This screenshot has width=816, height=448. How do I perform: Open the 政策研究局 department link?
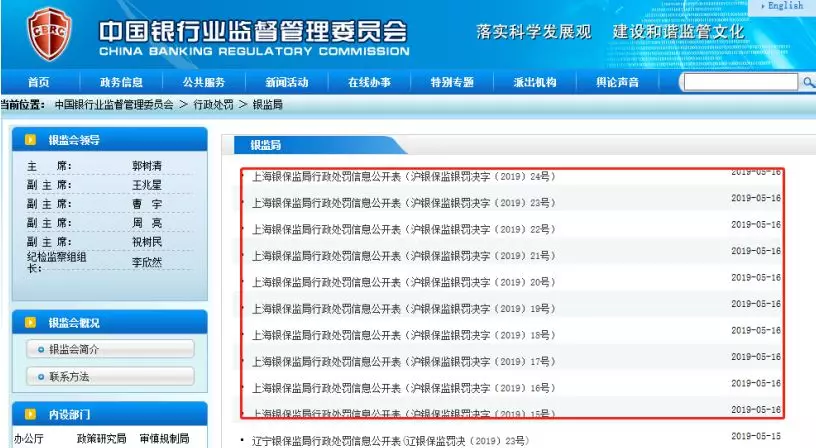pyautogui.click(x=101, y=439)
